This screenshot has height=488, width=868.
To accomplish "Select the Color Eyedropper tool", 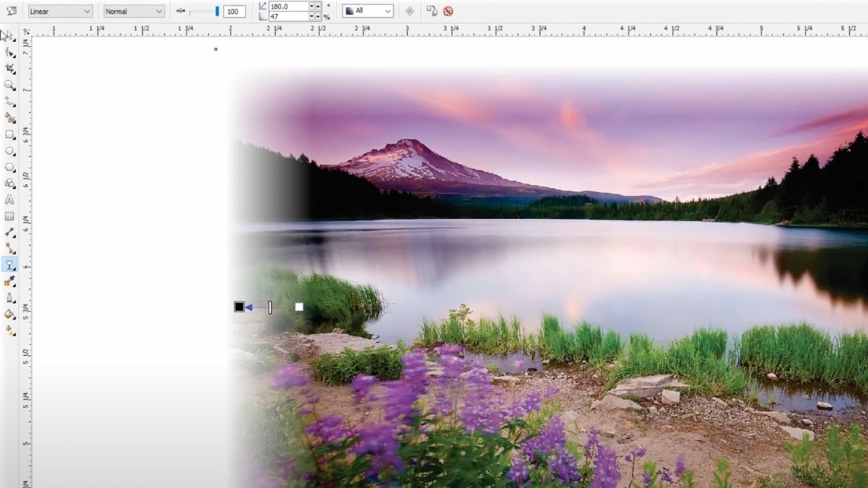I will (x=10, y=281).
